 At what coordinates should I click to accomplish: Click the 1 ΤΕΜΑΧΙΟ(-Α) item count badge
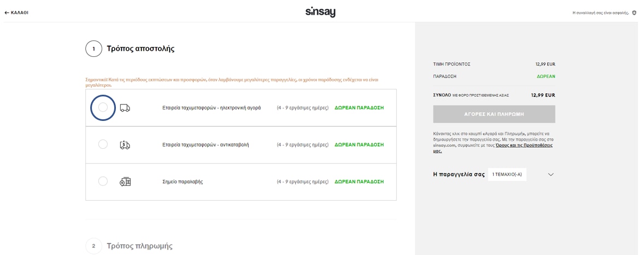coord(507,175)
